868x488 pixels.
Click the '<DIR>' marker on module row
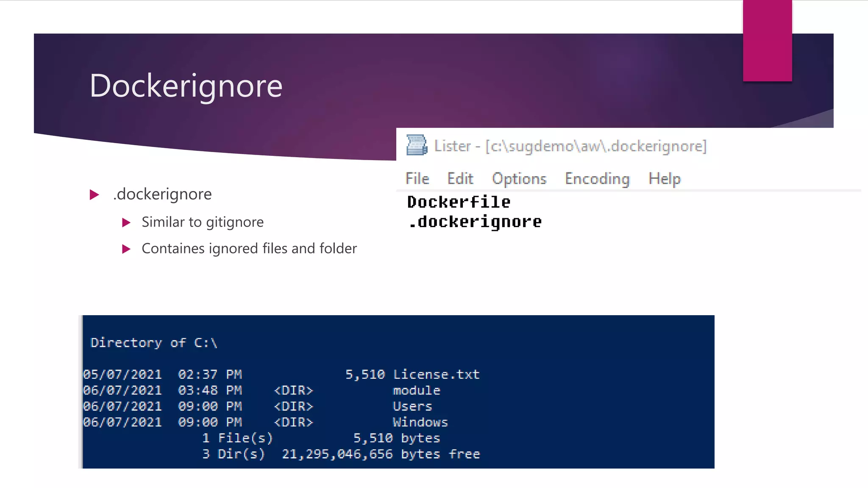click(x=293, y=391)
